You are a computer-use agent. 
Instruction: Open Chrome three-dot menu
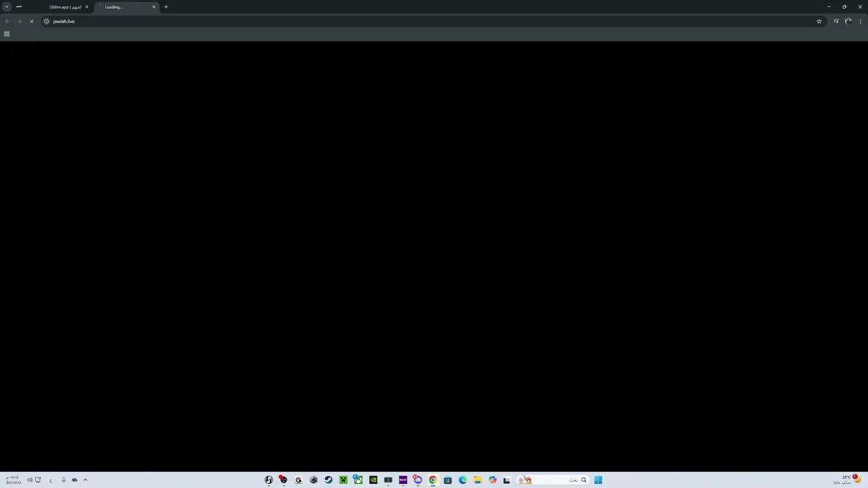[860, 21]
